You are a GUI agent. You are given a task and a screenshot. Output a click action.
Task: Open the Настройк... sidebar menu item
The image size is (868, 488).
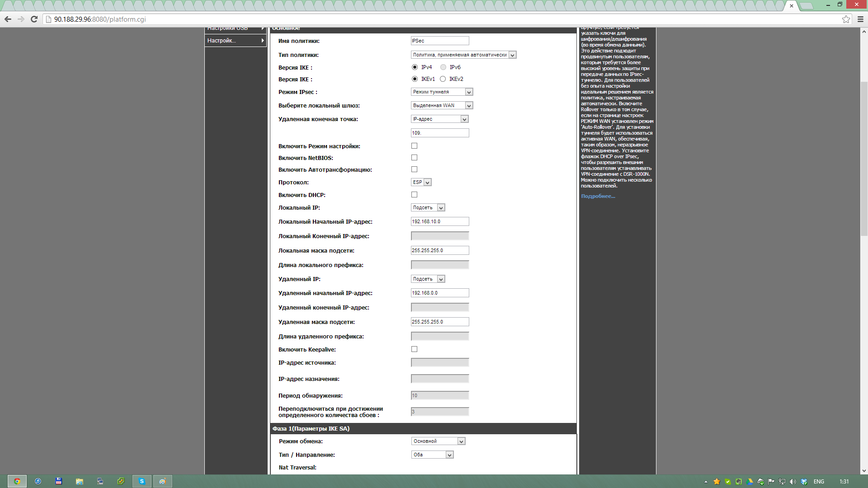[235, 41]
